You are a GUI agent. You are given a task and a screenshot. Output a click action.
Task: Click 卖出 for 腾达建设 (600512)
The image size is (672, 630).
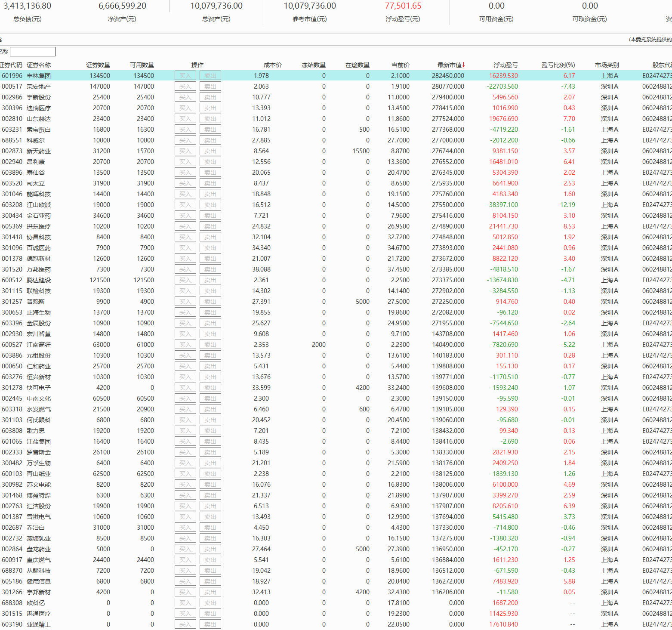tap(210, 280)
